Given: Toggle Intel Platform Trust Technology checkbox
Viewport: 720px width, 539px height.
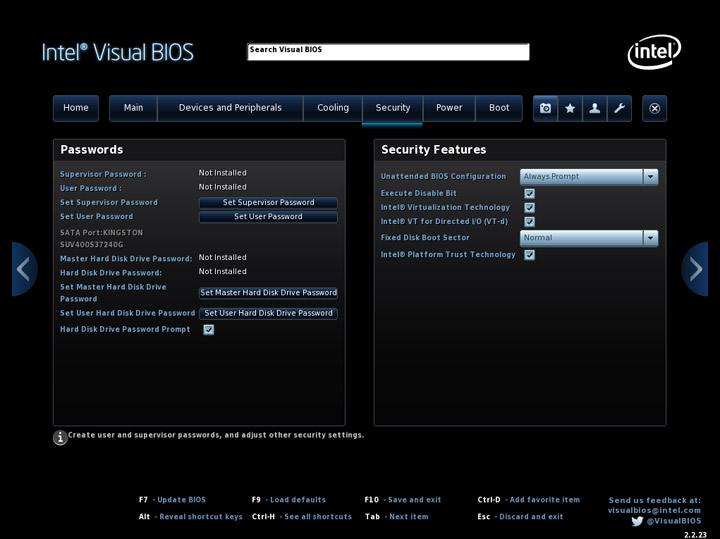Looking at the screenshot, I should [529, 255].
